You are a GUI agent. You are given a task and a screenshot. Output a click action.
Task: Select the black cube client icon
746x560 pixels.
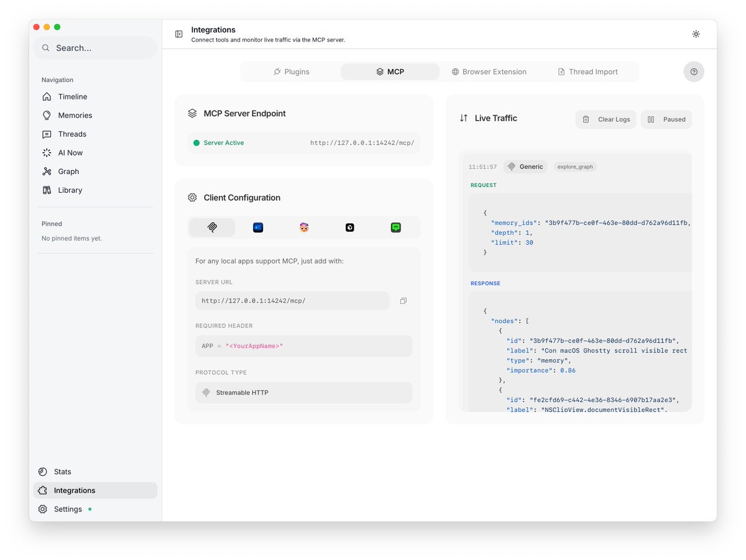(350, 227)
